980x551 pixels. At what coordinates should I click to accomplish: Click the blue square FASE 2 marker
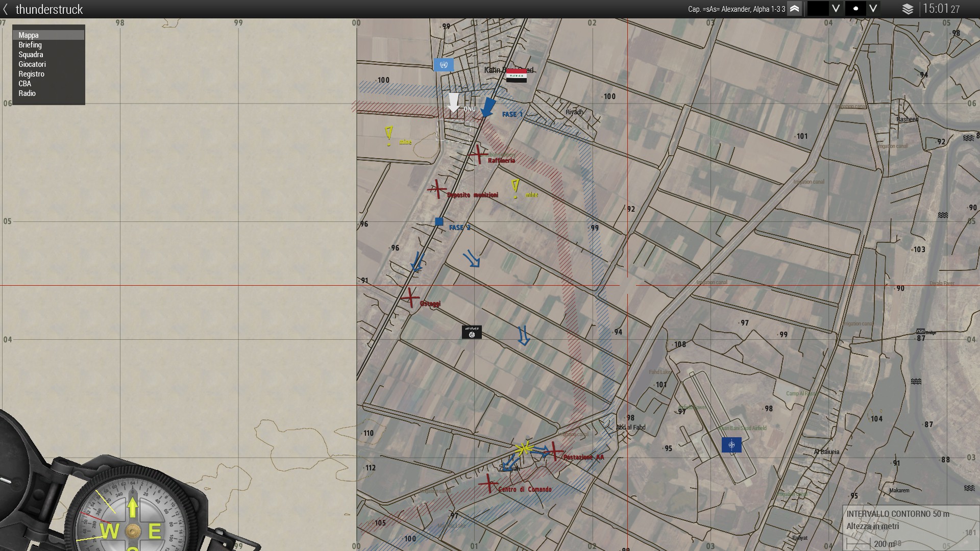(439, 221)
